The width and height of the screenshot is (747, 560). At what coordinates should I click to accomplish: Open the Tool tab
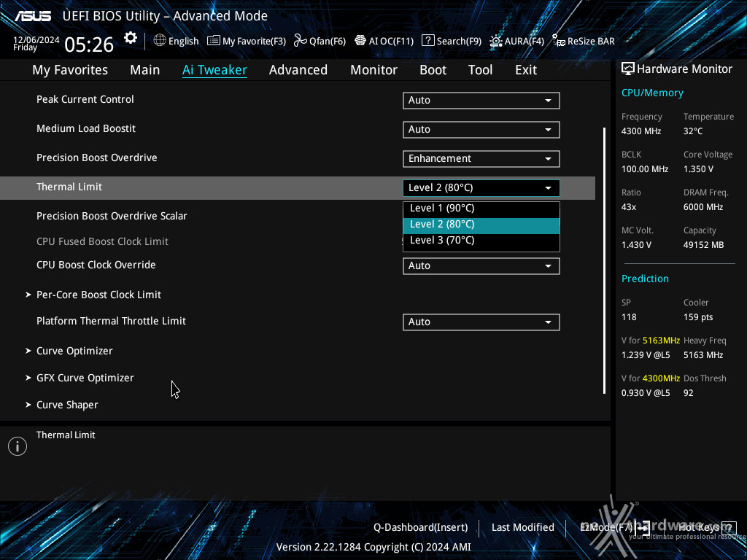point(480,70)
